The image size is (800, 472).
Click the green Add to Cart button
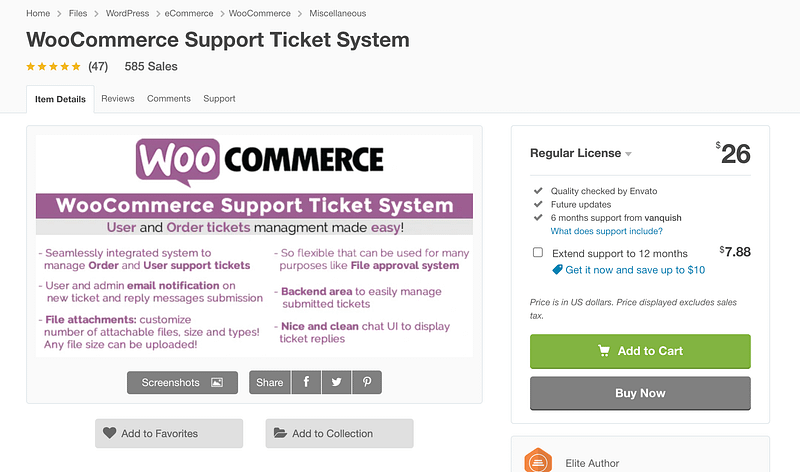[x=640, y=351]
